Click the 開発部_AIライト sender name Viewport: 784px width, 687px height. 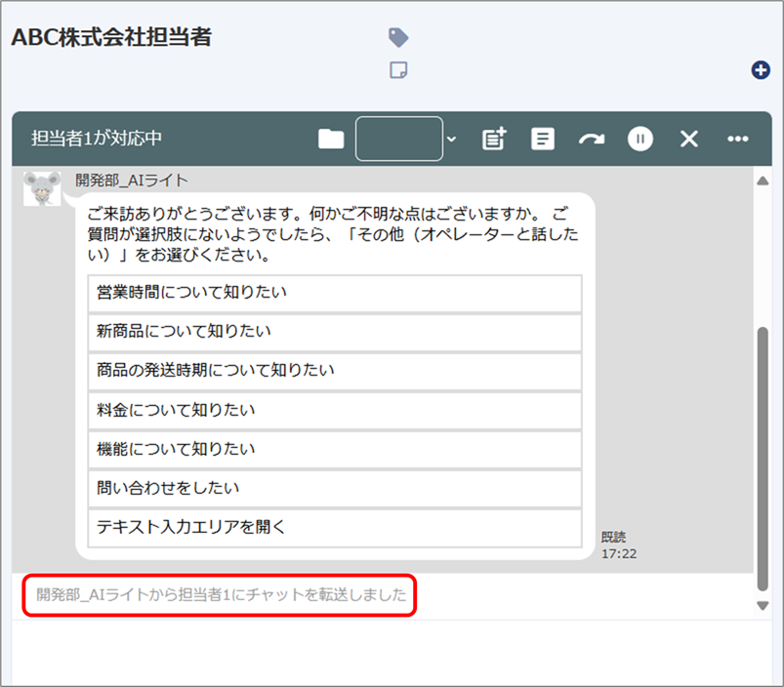(x=132, y=180)
